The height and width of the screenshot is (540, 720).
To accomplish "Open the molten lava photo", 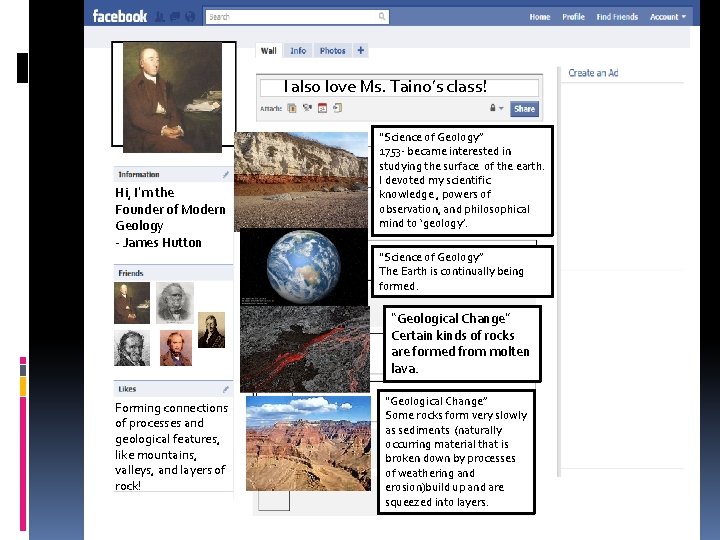I will tap(305, 349).
